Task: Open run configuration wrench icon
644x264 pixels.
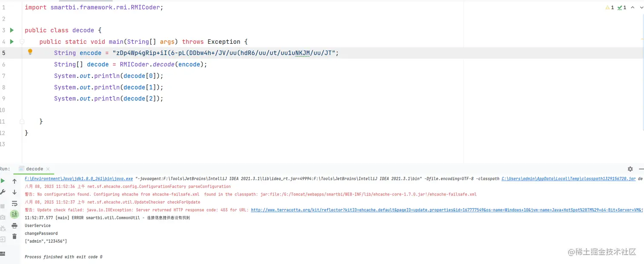Action: (3, 192)
